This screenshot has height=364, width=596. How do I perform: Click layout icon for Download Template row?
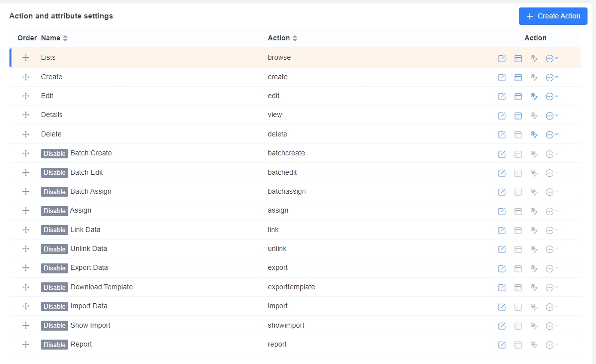tap(518, 287)
